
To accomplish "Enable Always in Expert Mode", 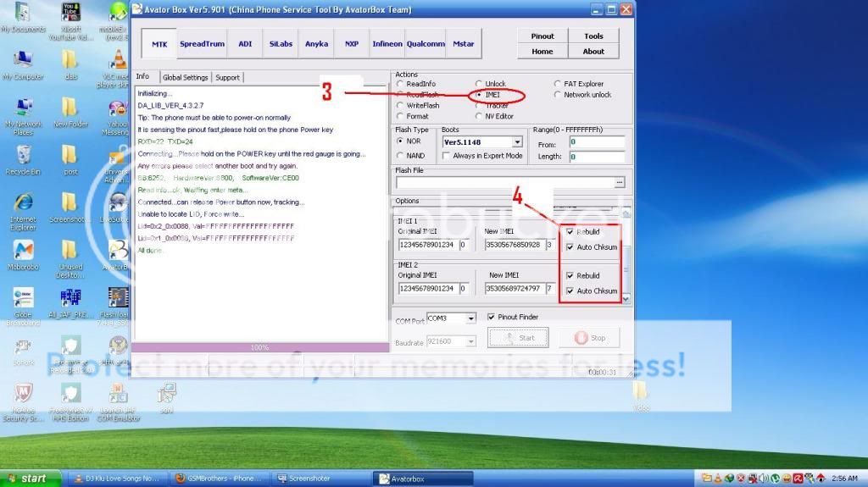I will pos(447,156).
